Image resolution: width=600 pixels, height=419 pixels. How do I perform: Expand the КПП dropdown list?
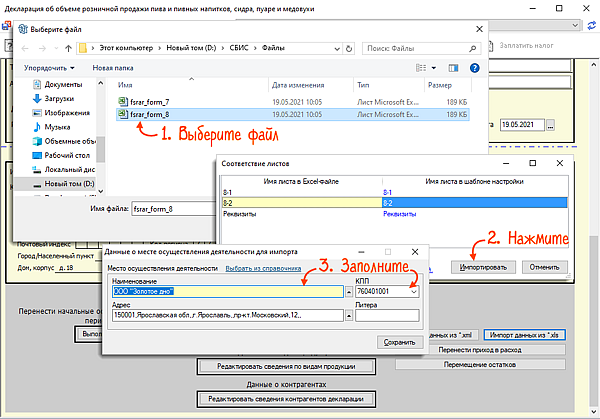(413, 292)
